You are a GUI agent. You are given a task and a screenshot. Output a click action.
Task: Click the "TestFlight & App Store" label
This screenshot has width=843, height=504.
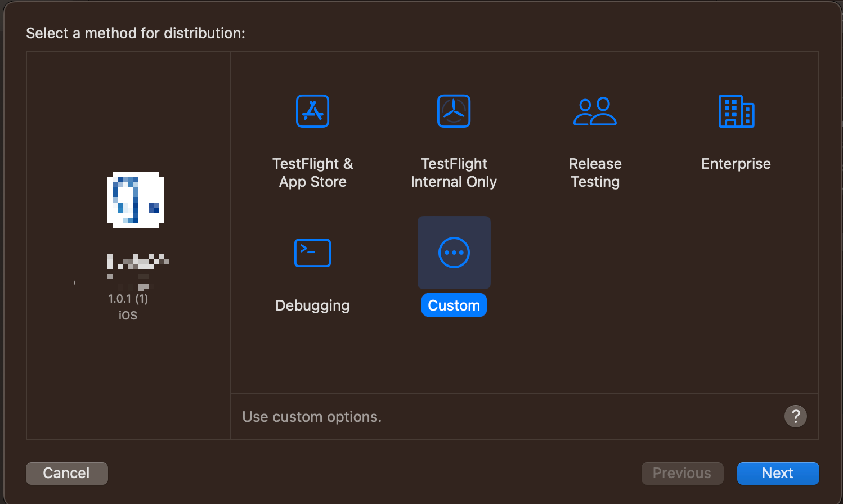[x=313, y=173]
